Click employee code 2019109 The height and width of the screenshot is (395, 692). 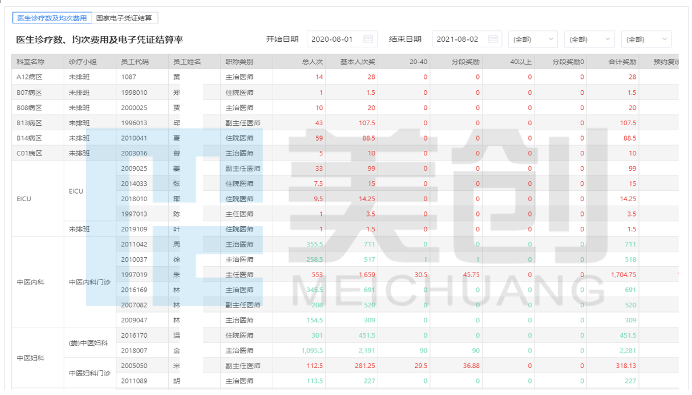(134, 229)
